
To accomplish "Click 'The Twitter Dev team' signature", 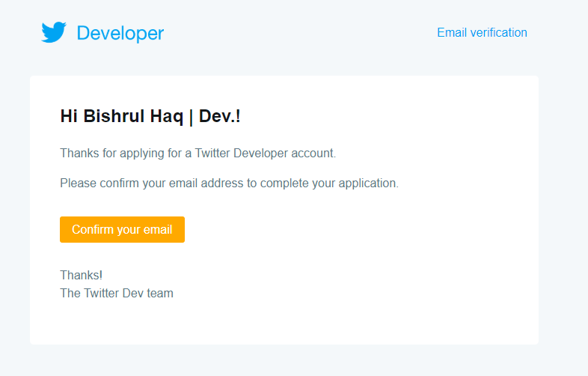I will (x=117, y=293).
